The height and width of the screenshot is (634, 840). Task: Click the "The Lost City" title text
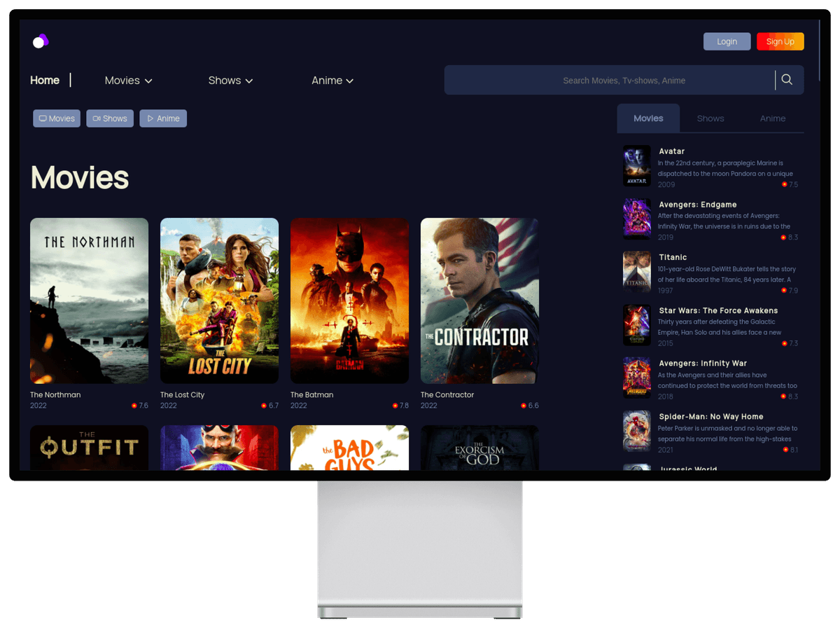coord(182,395)
